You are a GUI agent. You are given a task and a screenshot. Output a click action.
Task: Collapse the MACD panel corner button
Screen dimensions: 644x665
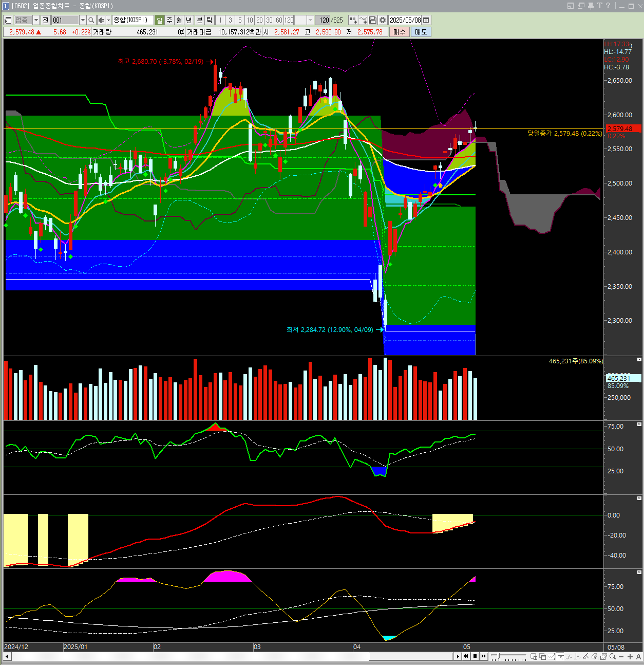pos(639,498)
